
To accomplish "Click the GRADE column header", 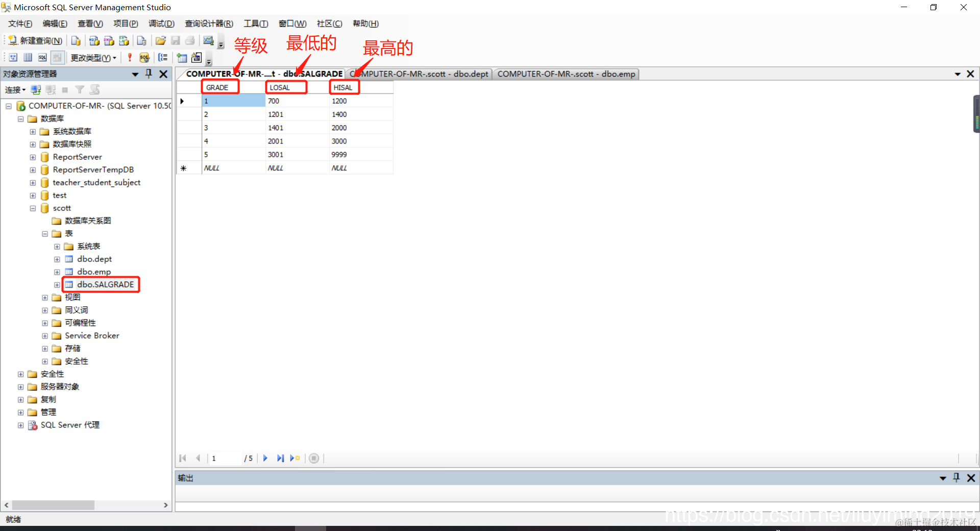I will [x=234, y=87].
